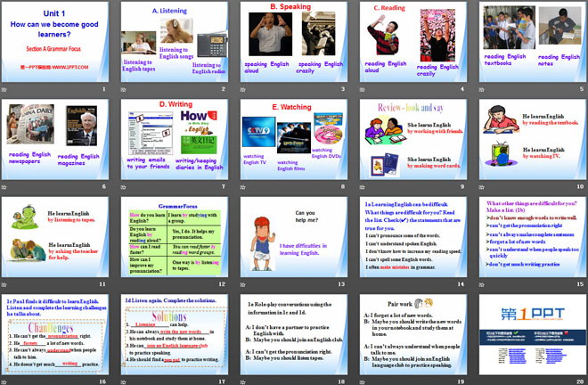Select the D. Writing slide thumbnail
Image resolution: width=588 pixels, height=385 pixels.
175,139
